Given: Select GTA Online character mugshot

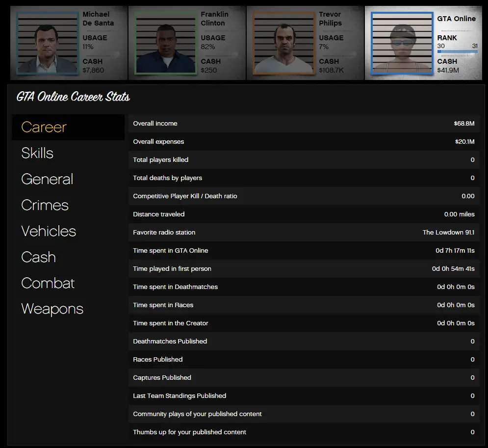Looking at the screenshot, I should click(x=402, y=43).
